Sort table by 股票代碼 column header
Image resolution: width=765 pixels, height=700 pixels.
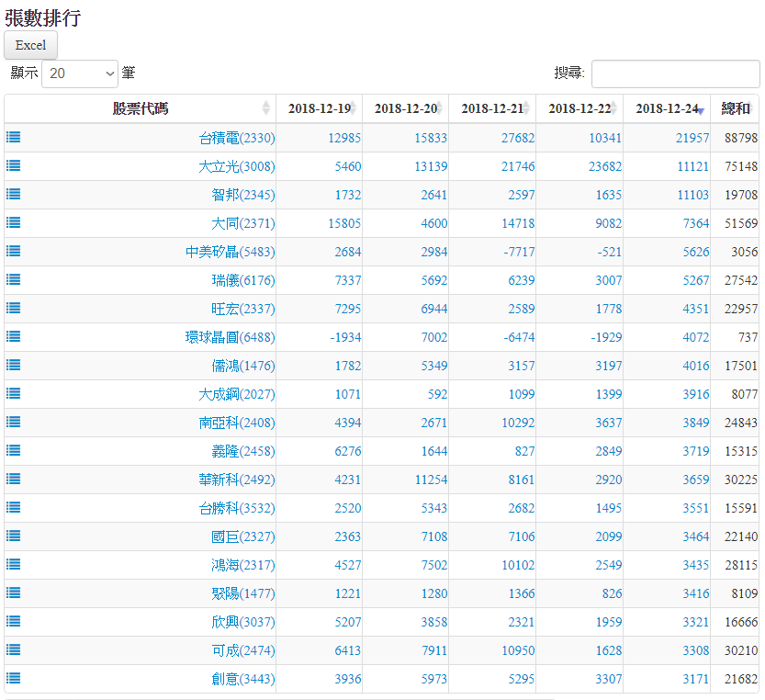tap(141, 108)
